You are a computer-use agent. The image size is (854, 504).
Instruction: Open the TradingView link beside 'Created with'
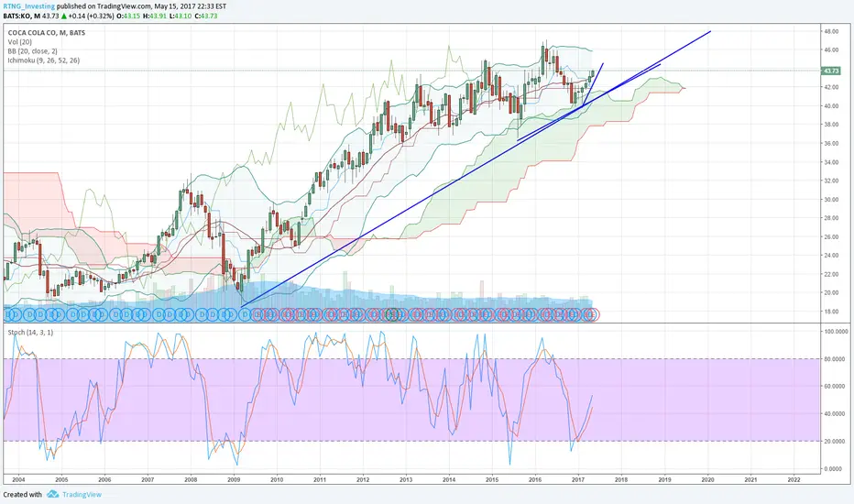(x=82, y=495)
